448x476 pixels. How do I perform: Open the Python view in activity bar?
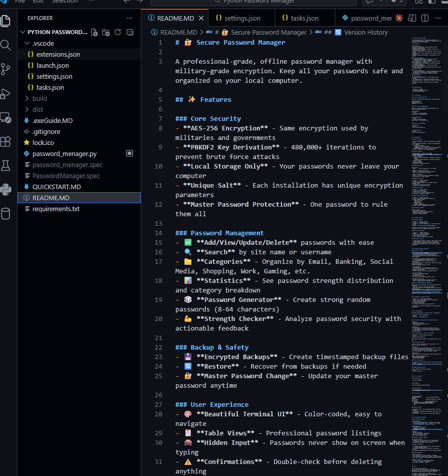click(6, 190)
